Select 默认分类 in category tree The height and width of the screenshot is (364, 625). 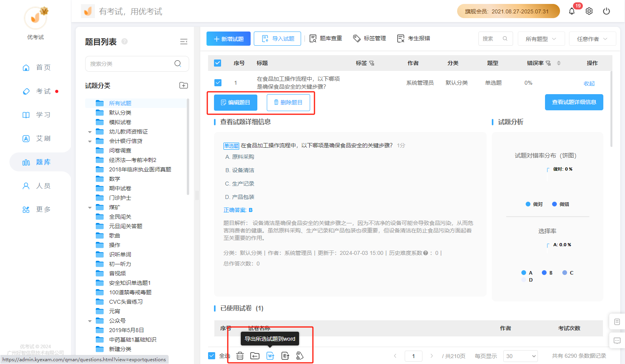tap(120, 113)
